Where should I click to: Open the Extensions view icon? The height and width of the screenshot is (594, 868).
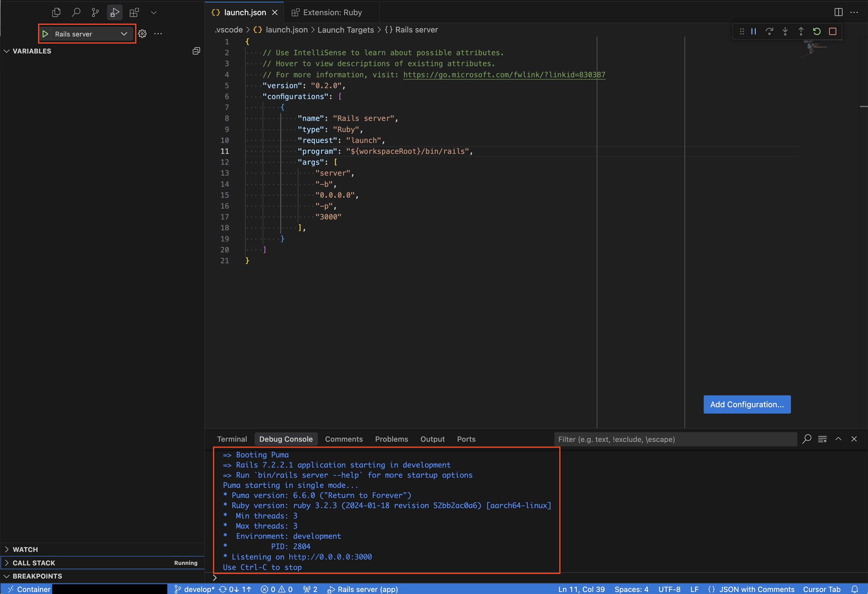[x=134, y=12]
